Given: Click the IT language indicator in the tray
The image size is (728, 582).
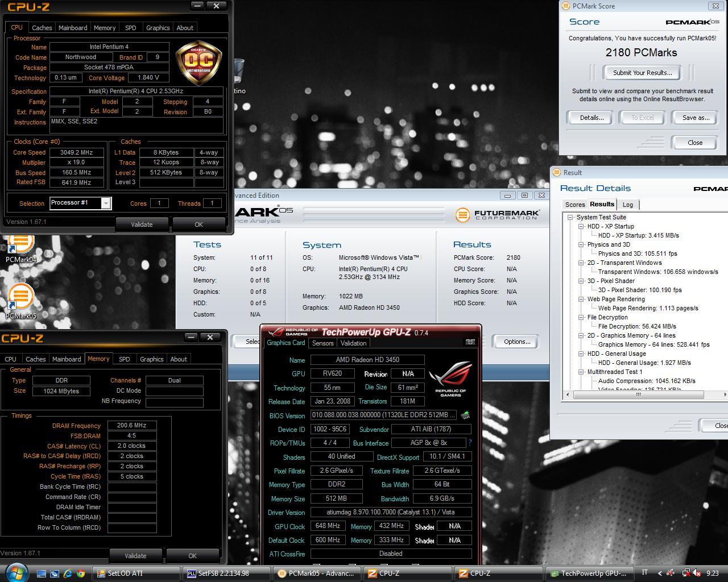Looking at the screenshot, I should tap(644, 573).
